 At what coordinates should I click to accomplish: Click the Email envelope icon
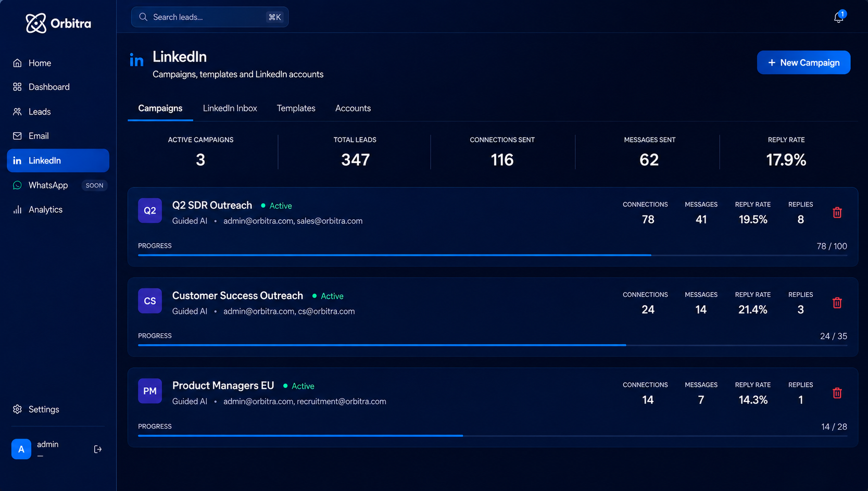[x=17, y=136]
